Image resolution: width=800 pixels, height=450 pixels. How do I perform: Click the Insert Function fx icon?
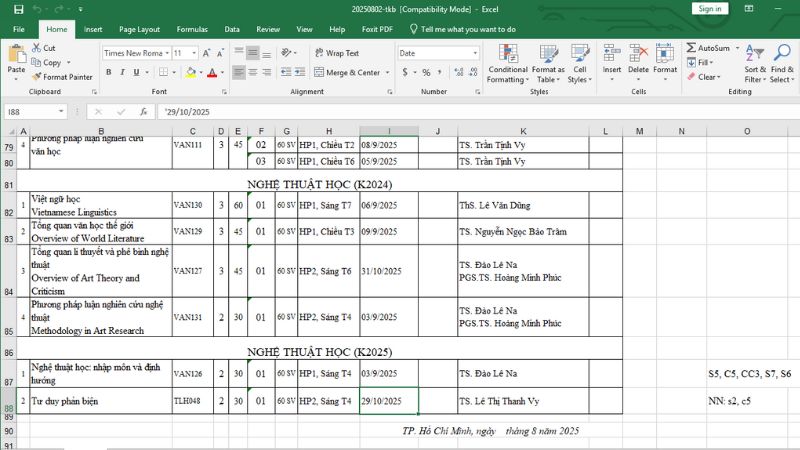pyautogui.click(x=144, y=111)
